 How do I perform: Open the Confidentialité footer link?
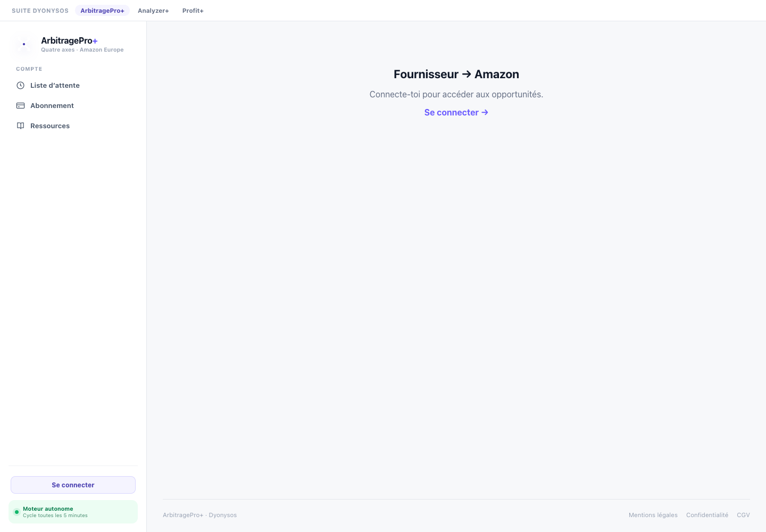tap(707, 515)
